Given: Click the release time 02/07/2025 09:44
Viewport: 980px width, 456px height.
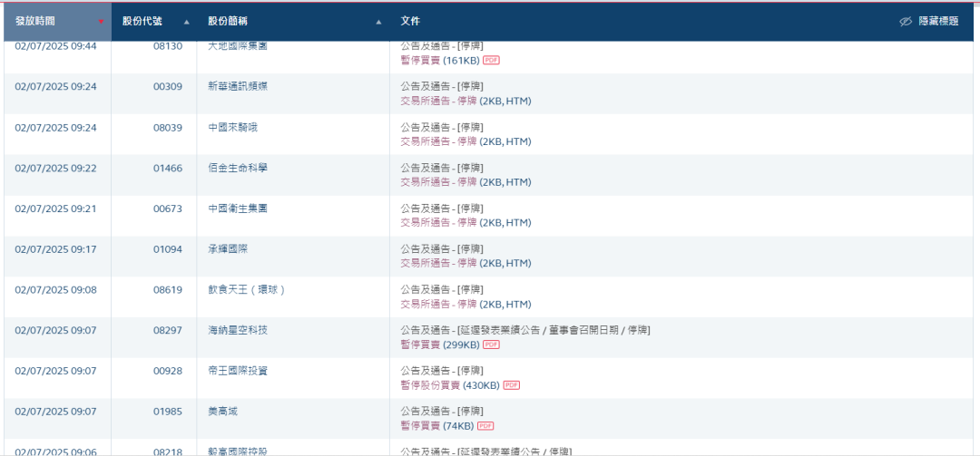Looking at the screenshot, I should (x=55, y=46).
